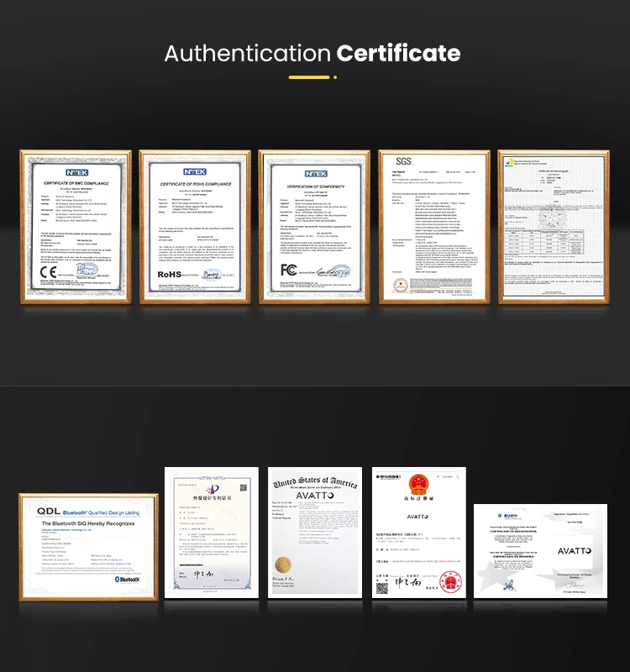This screenshot has height=672, width=630.
Task: Open the Certificate of EMC Compliance frame
Action: click(x=76, y=227)
